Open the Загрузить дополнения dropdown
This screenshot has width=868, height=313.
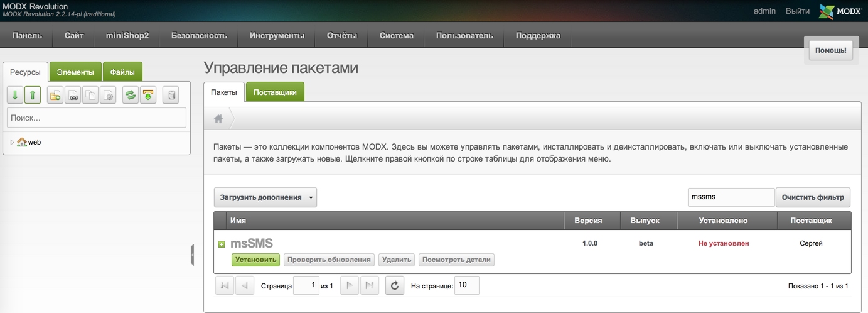pyautogui.click(x=265, y=197)
